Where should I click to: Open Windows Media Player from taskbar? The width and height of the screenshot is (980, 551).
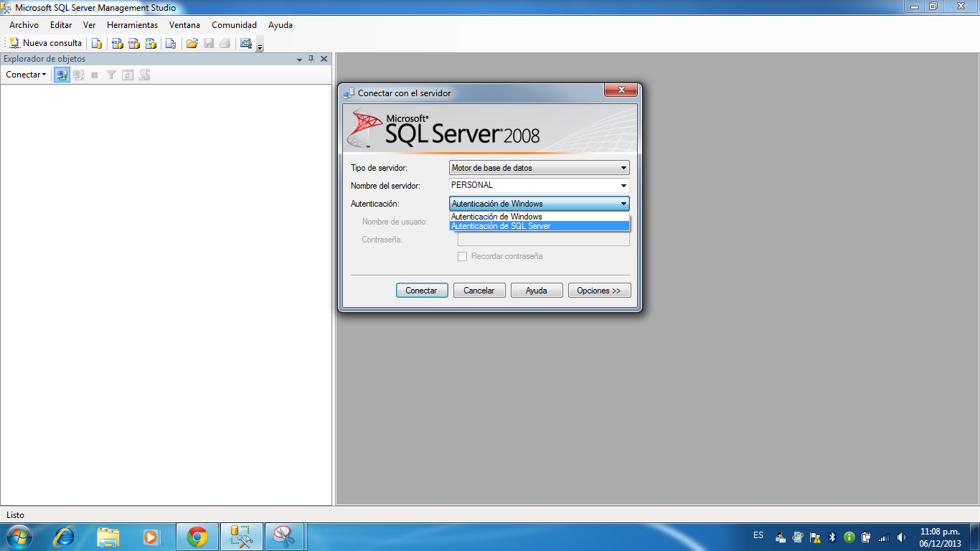(151, 537)
